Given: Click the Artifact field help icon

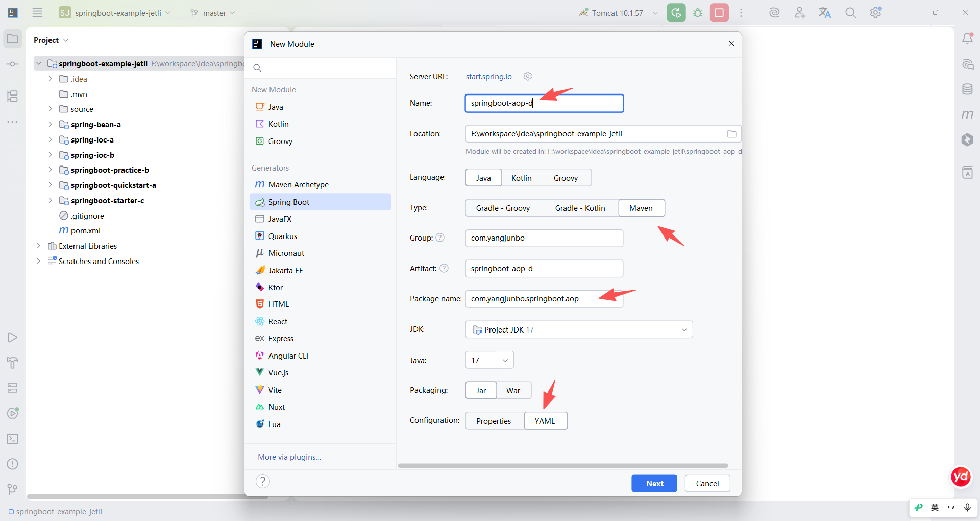Looking at the screenshot, I should coord(444,268).
